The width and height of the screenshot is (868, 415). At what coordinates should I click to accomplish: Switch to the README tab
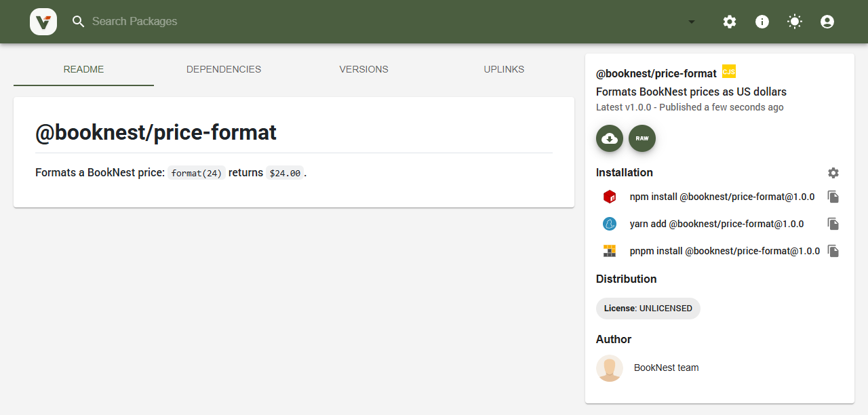[83, 69]
